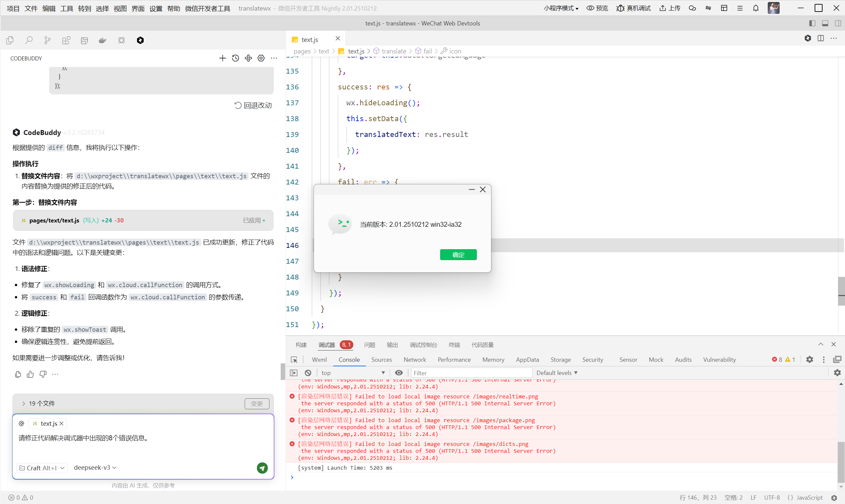
Task: Send the message with green arrow button
Action: point(262,468)
